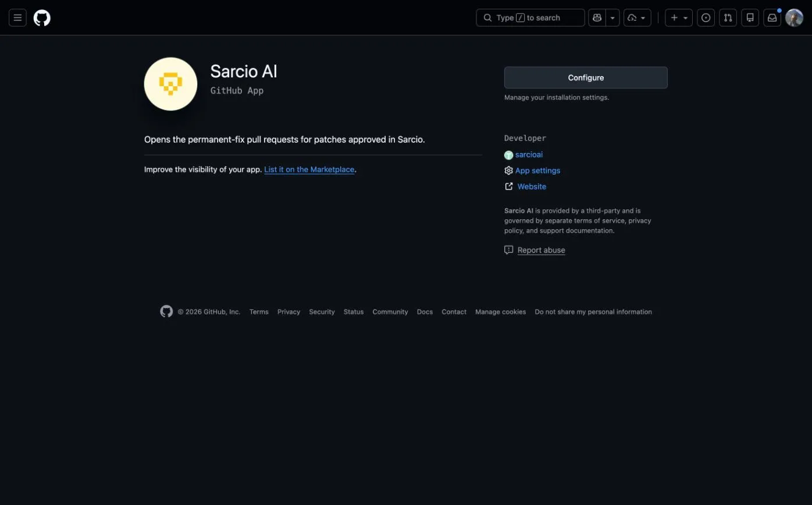Image resolution: width=812 pixels, height=505 pixels.
Task: Click Do not share my personal information
Action: tap(593, 312)
